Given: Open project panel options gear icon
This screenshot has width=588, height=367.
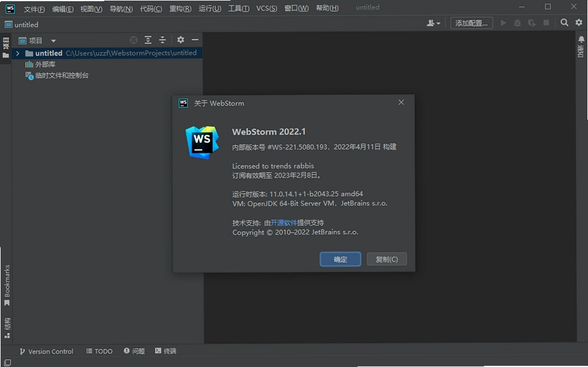Looking at the screenshot, I should click(181, 40).
